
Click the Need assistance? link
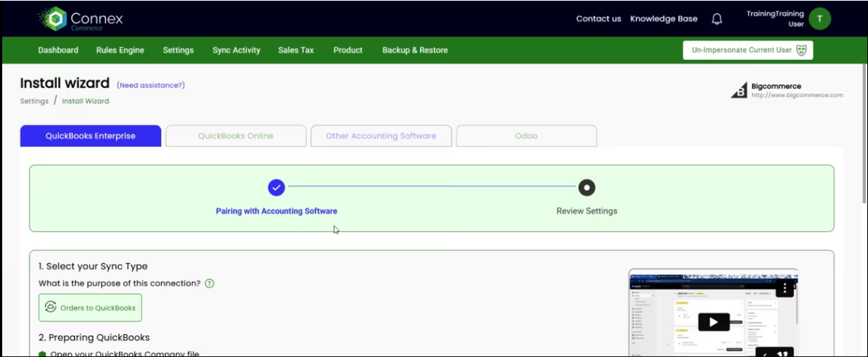[x=151, y=85]
